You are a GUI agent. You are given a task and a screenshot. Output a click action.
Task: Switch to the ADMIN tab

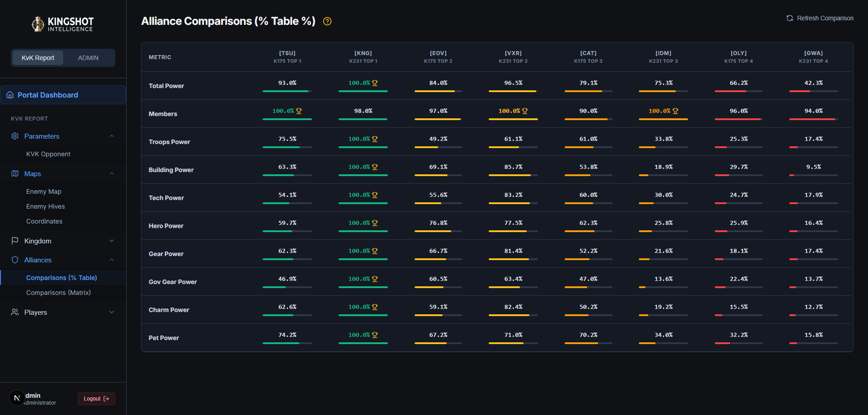pos(88,58)
